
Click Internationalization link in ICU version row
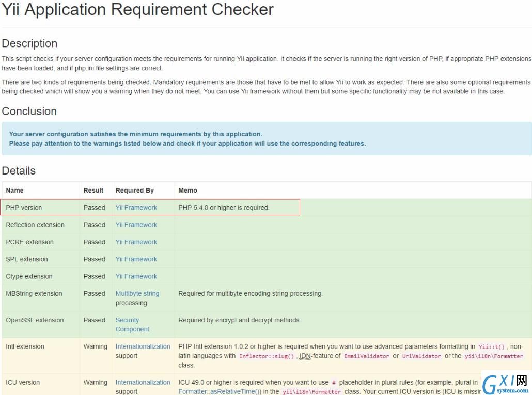click(143, 382)
